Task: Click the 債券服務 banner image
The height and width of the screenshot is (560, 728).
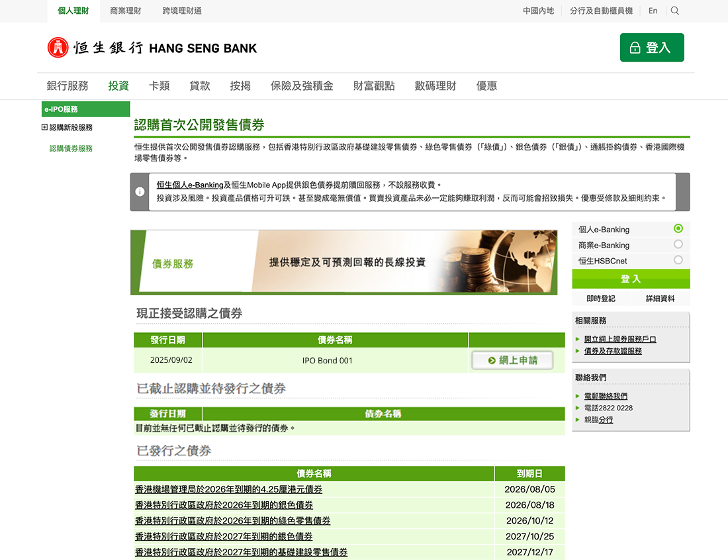Action: click(343, 261)
